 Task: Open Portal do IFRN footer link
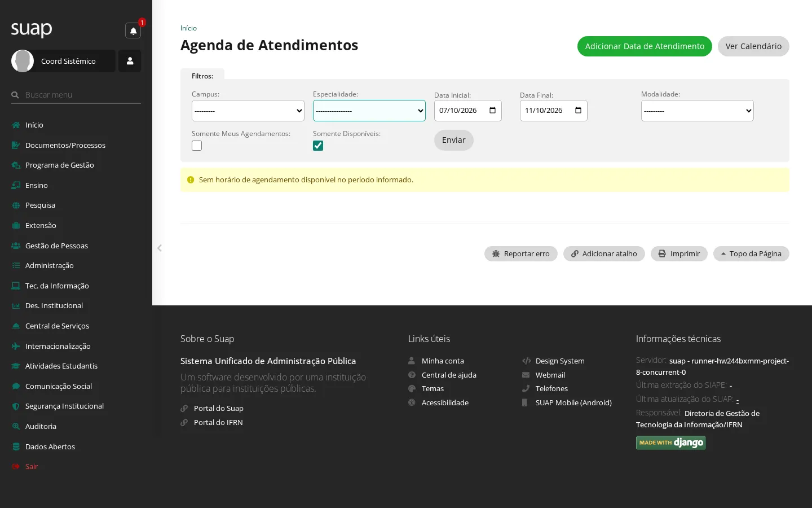(x=218, y=422)
